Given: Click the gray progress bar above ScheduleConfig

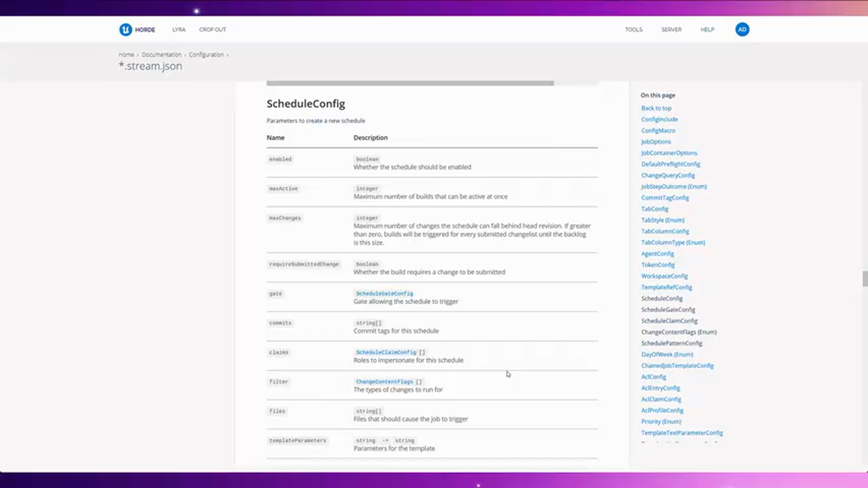Looking at the screenshot, I should point(410,82).
